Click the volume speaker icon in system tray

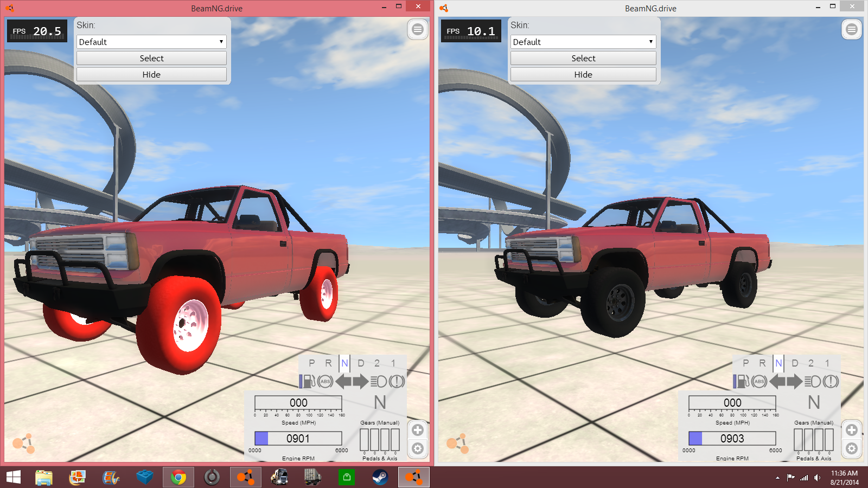[817, 478]
